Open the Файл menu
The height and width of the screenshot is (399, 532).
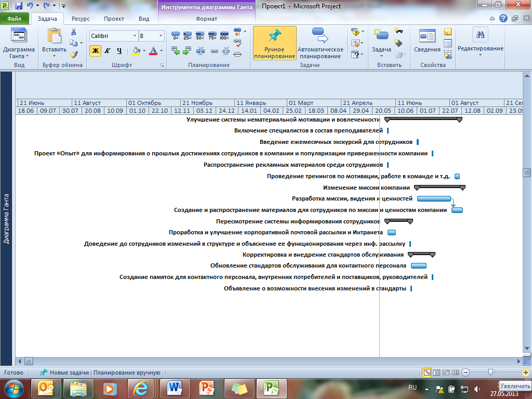[x=15, y=18]
